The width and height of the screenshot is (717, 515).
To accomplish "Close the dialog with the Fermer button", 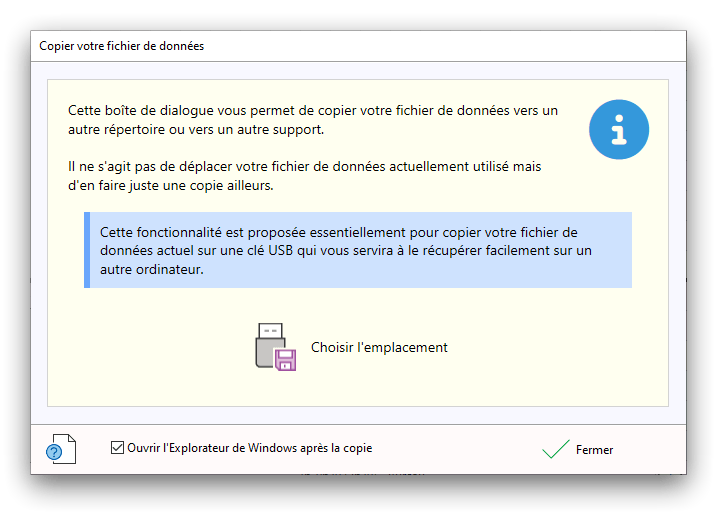I will tap(594, 450).
